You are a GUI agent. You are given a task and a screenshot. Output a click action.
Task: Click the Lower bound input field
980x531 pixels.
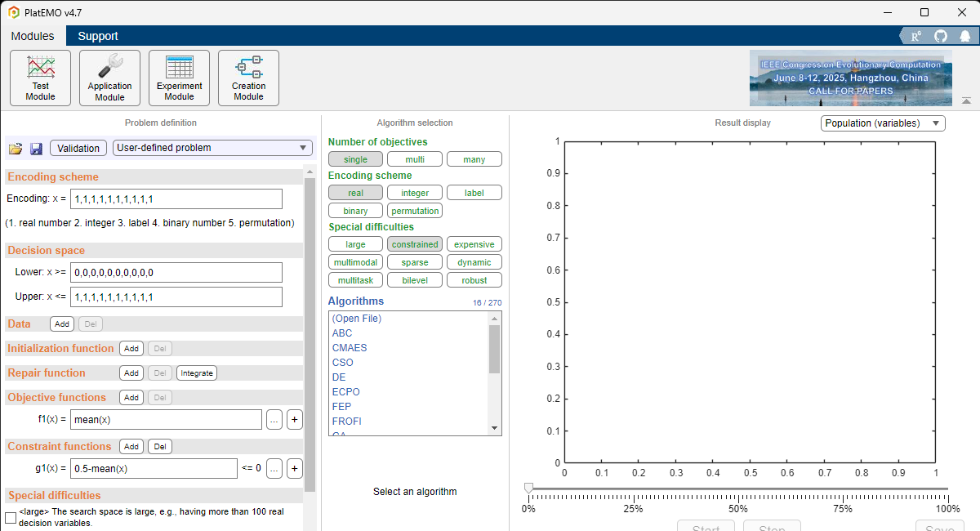[x=176, y=272]
